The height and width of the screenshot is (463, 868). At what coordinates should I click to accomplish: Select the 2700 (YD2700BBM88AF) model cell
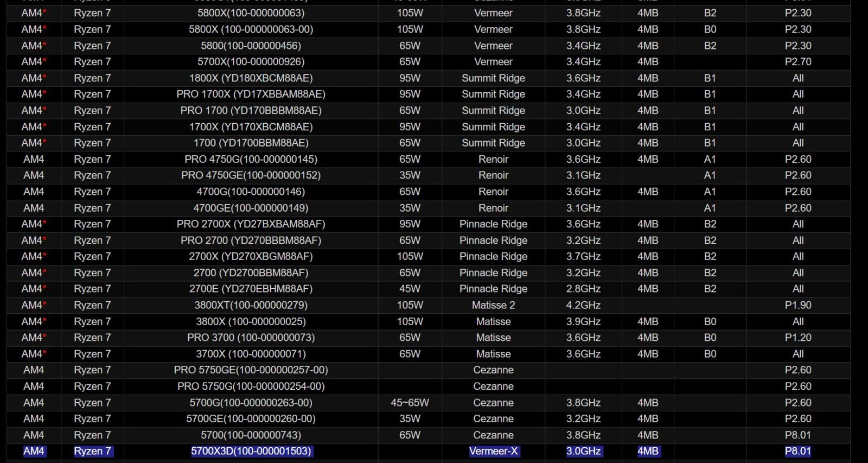[251, 272]
